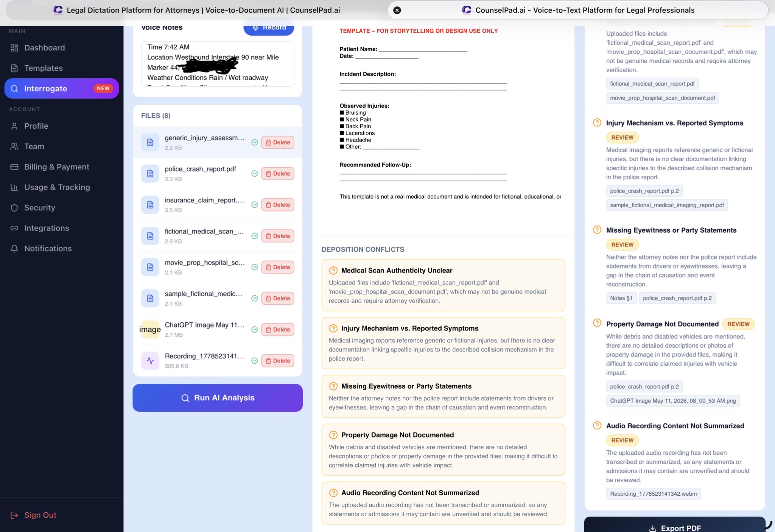Delete fictional_medical_scan file
775x532 pixels.
[x=278, y=236]
